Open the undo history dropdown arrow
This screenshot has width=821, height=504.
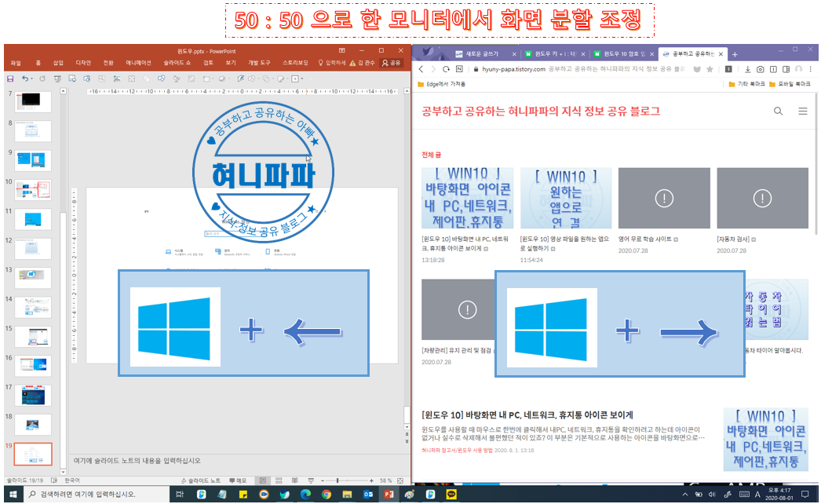(x=31, y=79)
